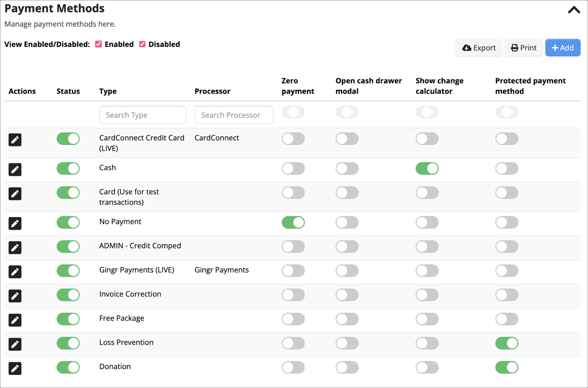Export the payment methods list
The width and height of the screenshot is (588, 388).
479,48
